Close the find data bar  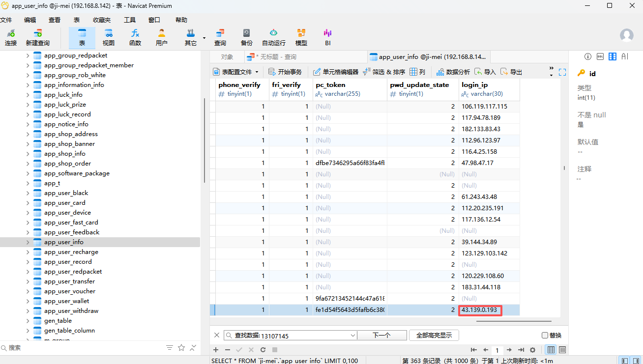[217, 335]
